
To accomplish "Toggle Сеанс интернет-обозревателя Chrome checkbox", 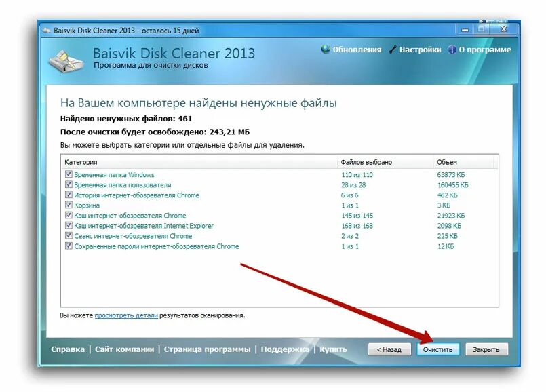I will 69,235.
